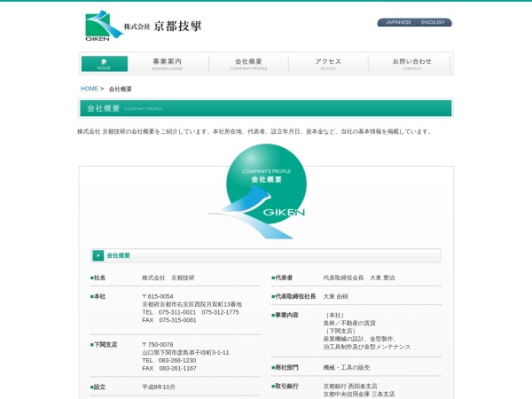Click the green arrow icon beside 会社概要 section
Screen dimensions: 532x399
[98, 255]
